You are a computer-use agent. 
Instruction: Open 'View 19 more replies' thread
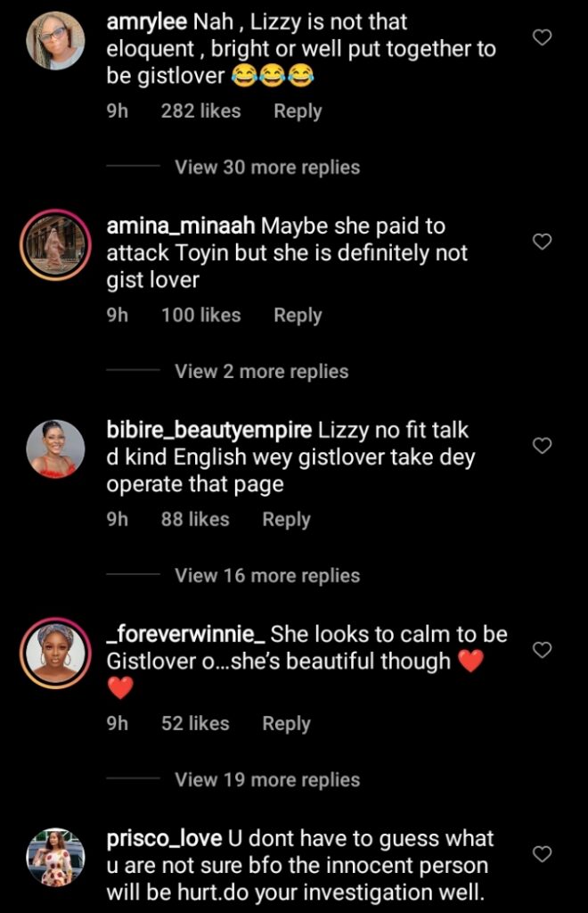tap(267, 780)
